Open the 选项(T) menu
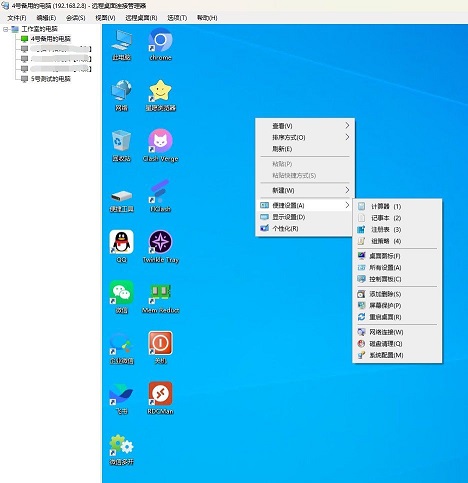468x483 pixels. 177,18
